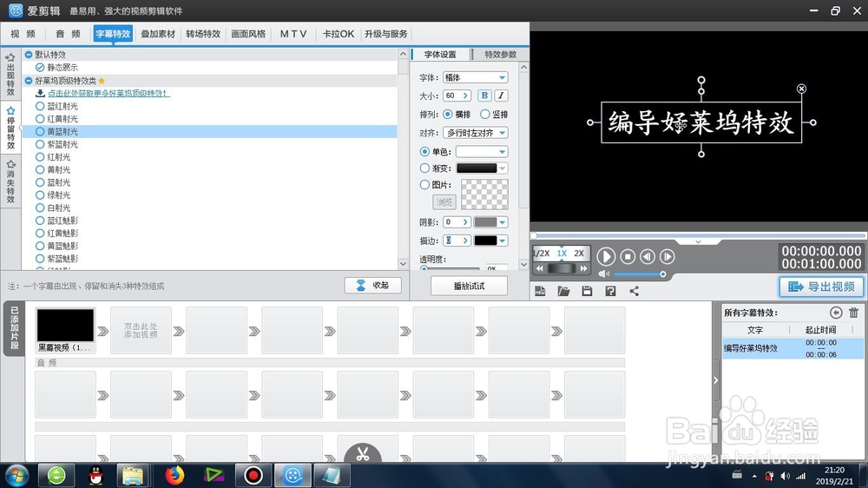The height and width of the screenshot is (488, 868).
Task: Select the 1/2X playback speed
Action: pyautogui.click(x=541, y=254)
